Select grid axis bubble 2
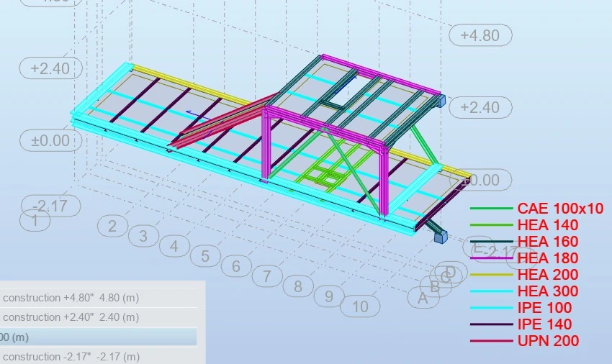The image size is (612, 364). [x=112, y=226]
